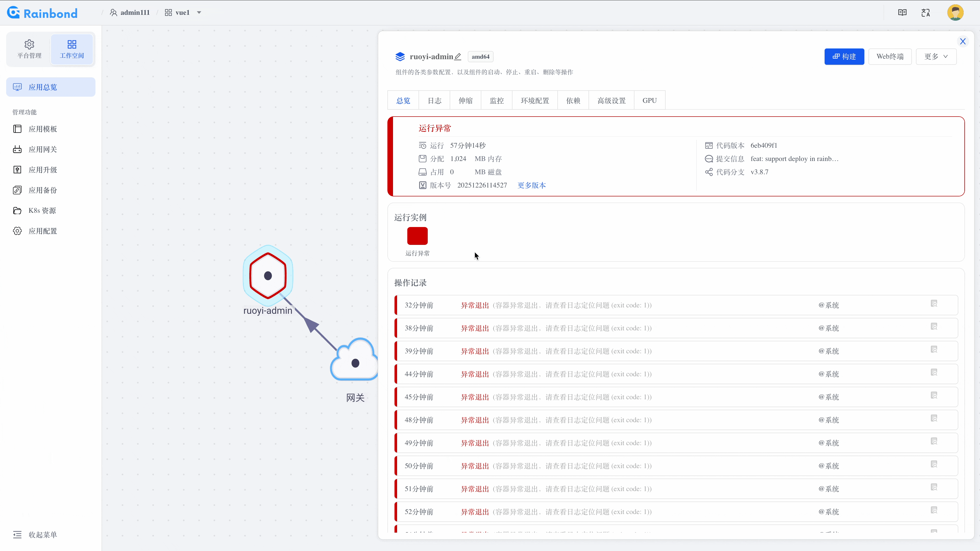Open 平台管理 gear section
This screenshot has width=980, height=551.
[29, 49]
